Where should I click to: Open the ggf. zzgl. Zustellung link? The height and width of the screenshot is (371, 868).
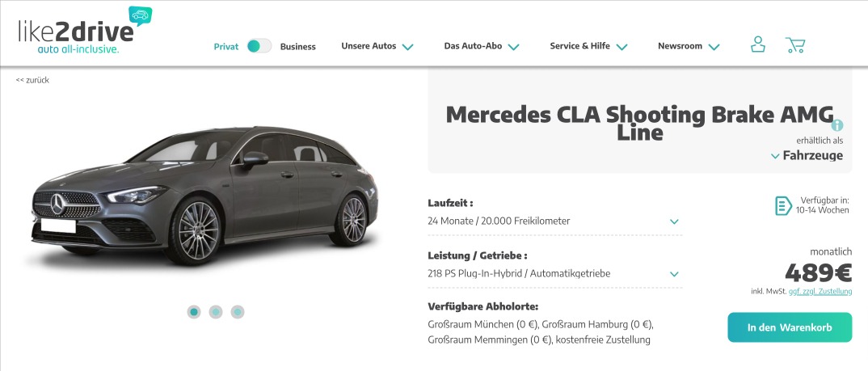[x=820, y=291]
